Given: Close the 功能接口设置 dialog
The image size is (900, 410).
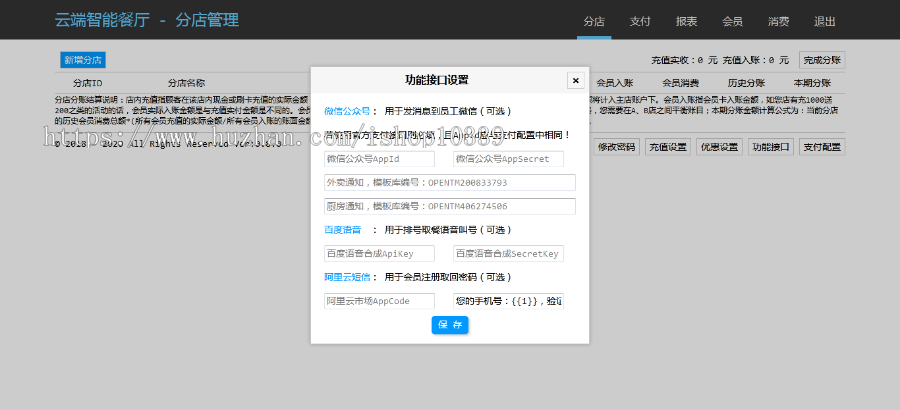Looking at the screenshot, I should [x=576, y=80].
